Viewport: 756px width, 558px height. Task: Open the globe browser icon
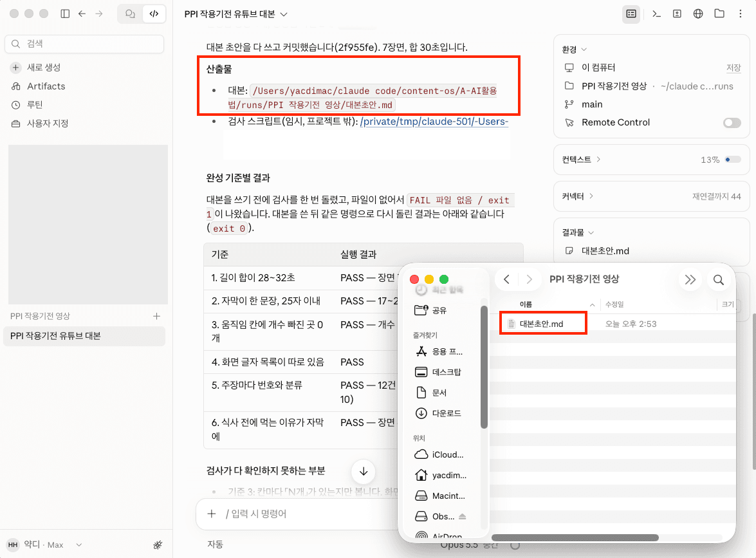click(x=698, y=14)
